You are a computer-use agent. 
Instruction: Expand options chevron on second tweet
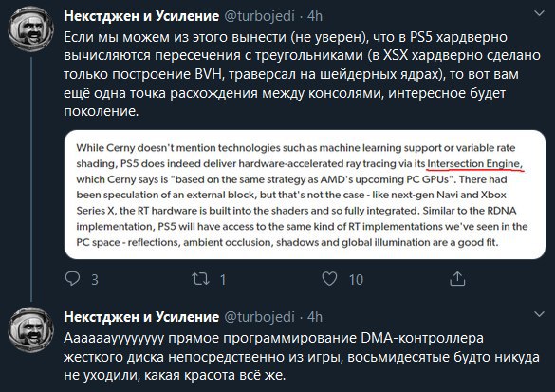click(539, 314)
